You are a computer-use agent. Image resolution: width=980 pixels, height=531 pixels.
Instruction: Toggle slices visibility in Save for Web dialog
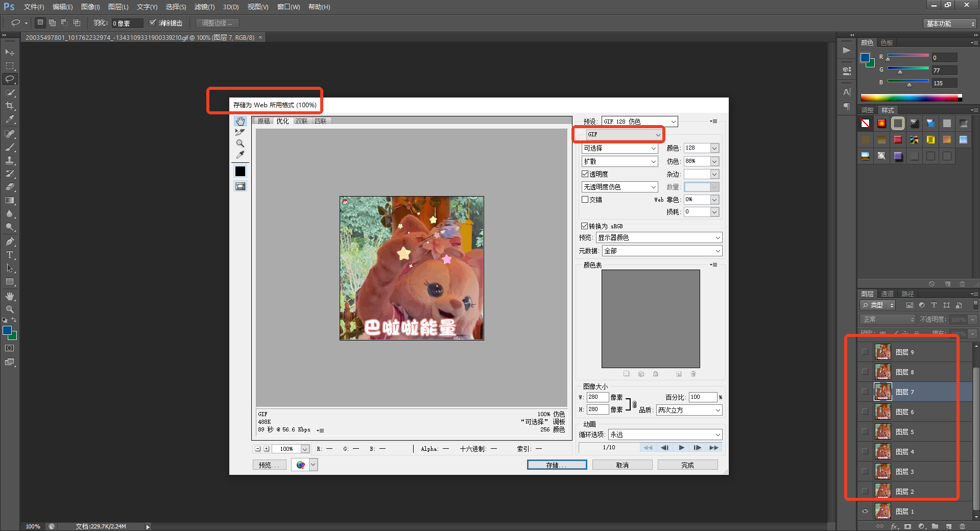click(240, 186)
